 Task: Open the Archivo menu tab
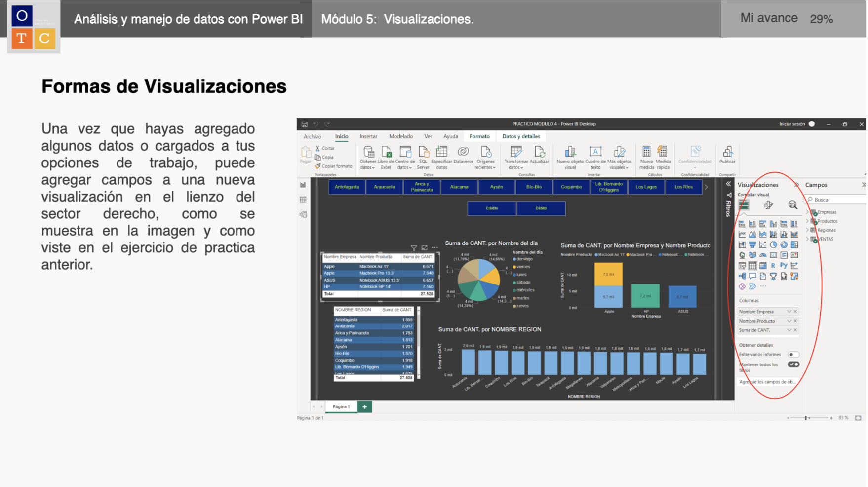(x=312, y=137)
